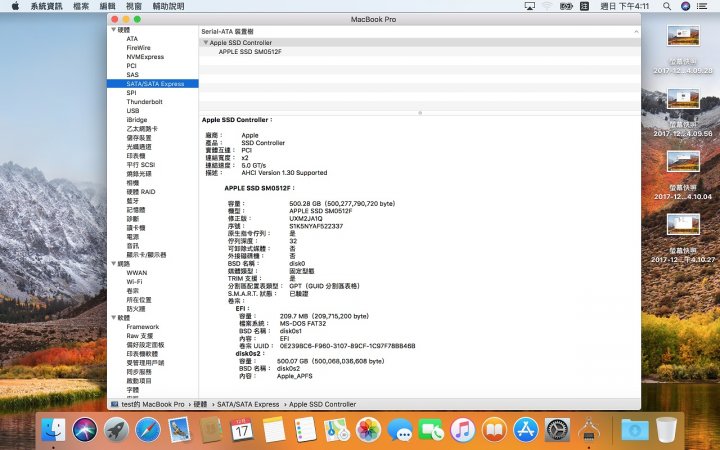Click the sort chevron in Serial-ATA header
This screenshot has width=720, height=450.
point(636,32)
